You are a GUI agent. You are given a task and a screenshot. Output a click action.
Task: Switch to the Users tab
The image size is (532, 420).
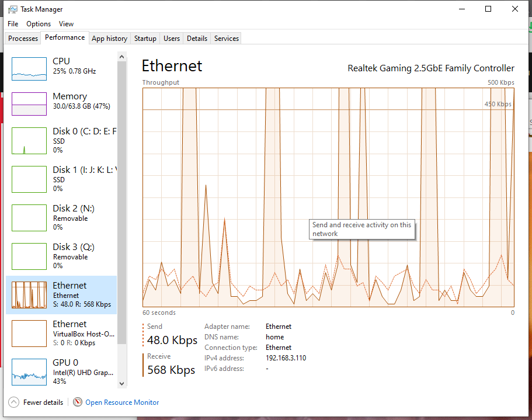[x=171, y=38]
